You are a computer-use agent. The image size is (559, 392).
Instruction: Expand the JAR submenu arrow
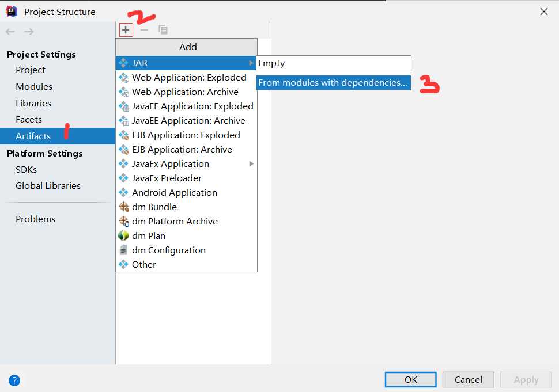pyautogui.click(x=251, y=63)
